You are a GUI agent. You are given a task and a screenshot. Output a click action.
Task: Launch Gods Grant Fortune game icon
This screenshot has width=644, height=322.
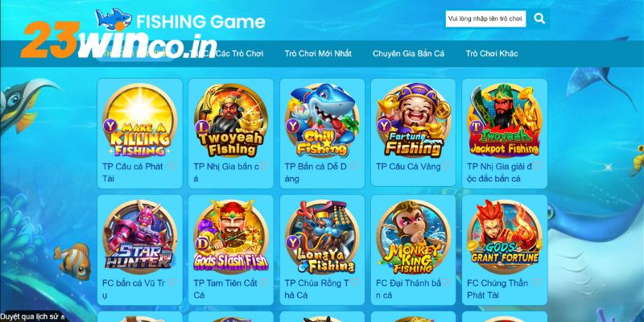pos(505,237)
